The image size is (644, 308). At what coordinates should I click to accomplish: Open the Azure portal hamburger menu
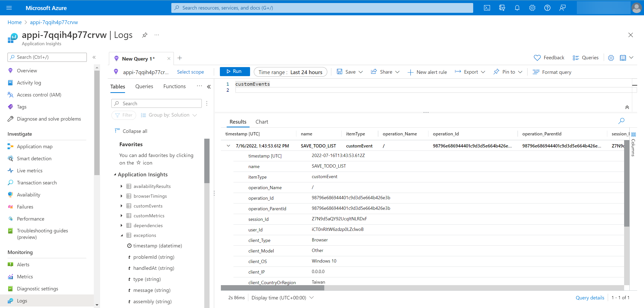click(9, 8)
